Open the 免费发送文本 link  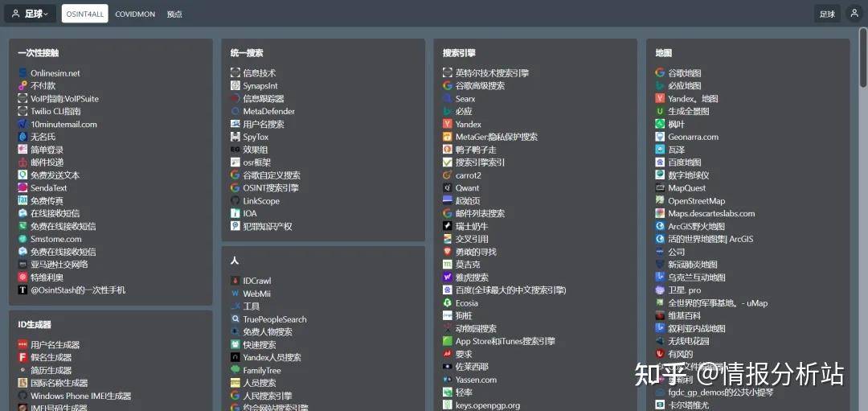pos(55,175)
